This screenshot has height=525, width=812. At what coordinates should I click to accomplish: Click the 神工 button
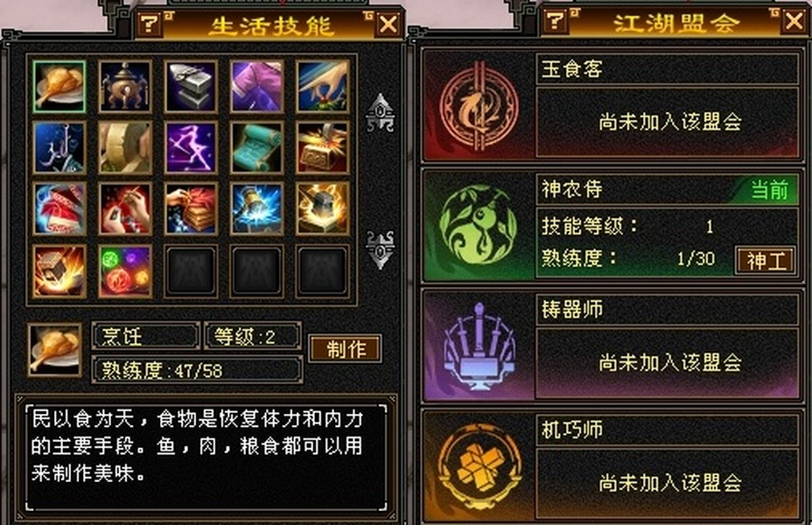point(766,261)
